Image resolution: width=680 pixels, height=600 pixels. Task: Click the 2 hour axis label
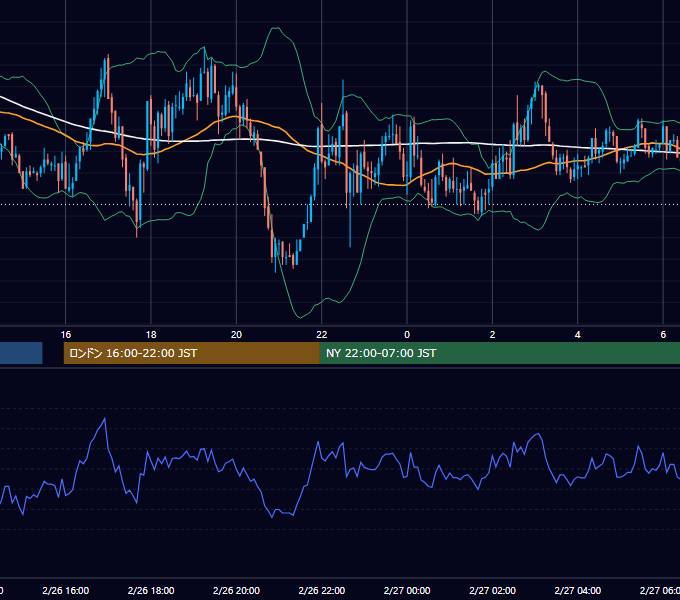coord(492,335)
